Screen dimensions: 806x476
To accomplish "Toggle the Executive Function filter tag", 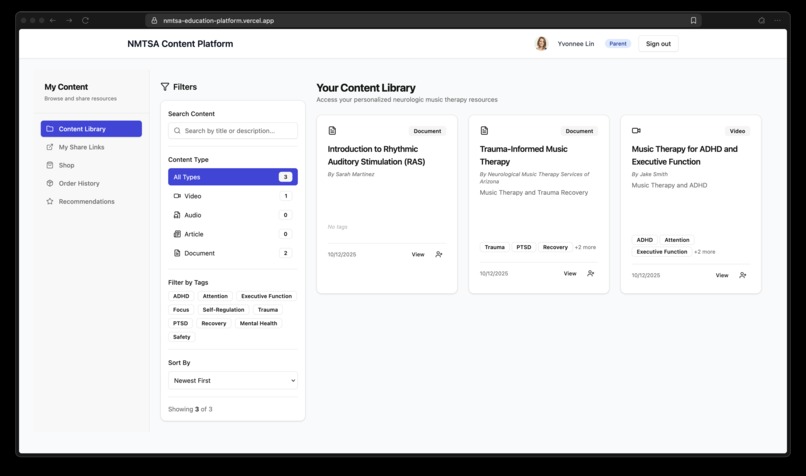I will click(x=266, y=296).
